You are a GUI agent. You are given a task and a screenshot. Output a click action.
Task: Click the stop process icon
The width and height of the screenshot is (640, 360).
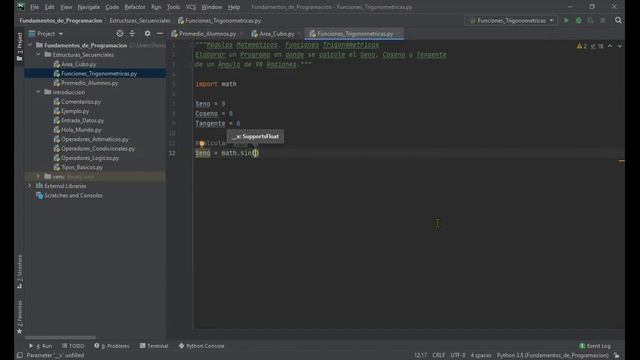(603, 20)
